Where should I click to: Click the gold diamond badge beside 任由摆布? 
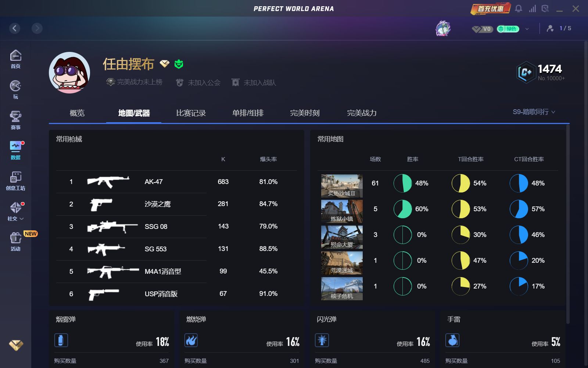tap(164, 64)
